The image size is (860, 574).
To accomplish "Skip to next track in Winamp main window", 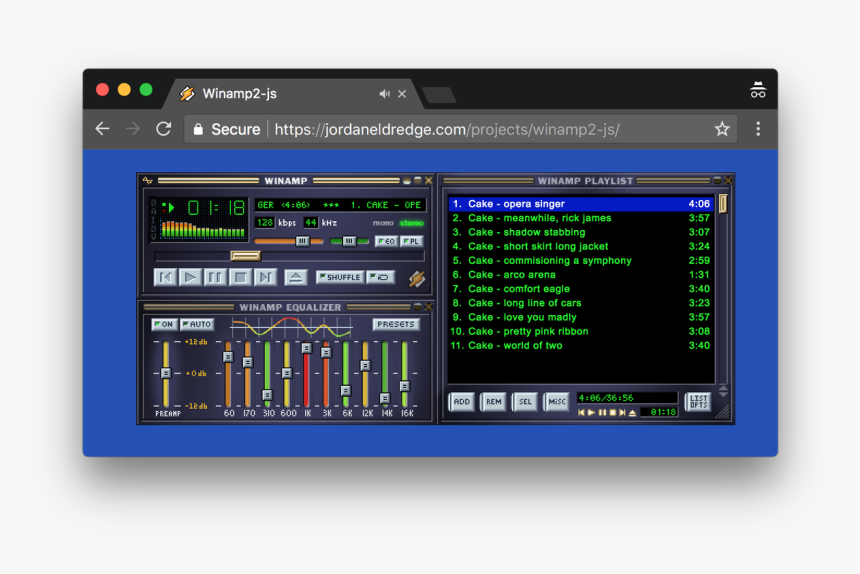I will point(265,277).
